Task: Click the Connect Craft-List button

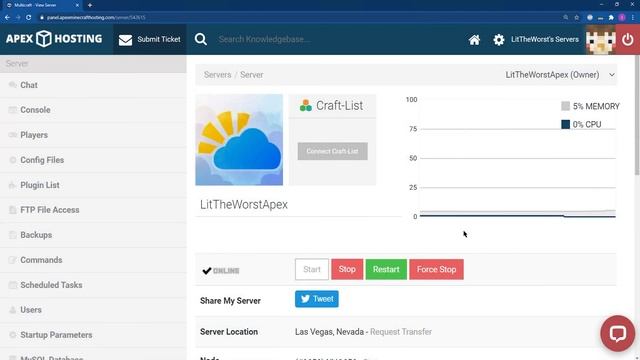Action: (x=333, y=151)
